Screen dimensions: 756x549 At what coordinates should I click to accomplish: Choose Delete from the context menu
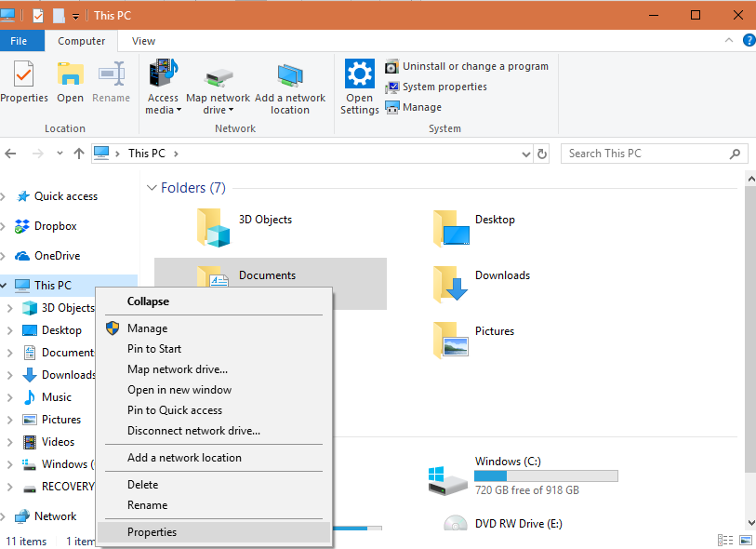214,485
